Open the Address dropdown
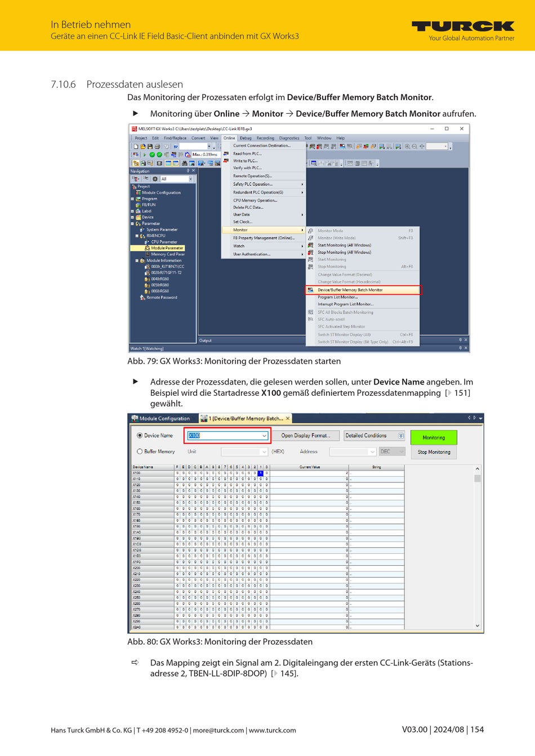535x756 pixels. tap(372, 451)
